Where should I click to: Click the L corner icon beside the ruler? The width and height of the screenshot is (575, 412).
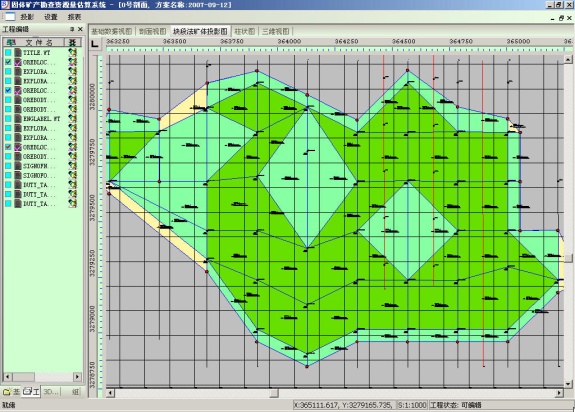click(x=95, y=44)
